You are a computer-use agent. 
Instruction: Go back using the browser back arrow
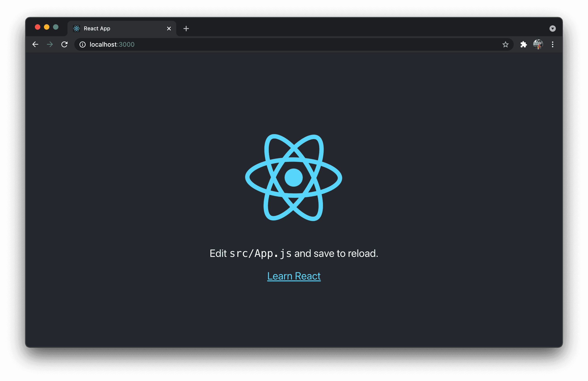(35, 44)
